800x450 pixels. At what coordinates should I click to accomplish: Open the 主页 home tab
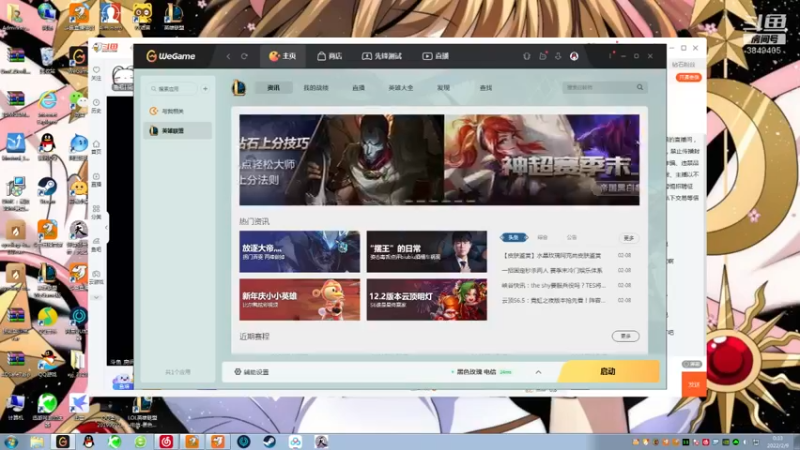tap(283, 56)
